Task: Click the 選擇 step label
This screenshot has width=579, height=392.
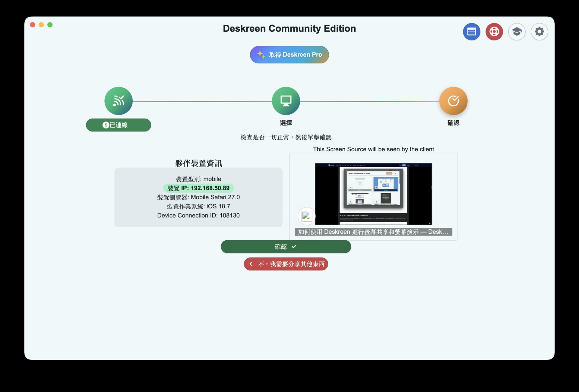Action: 286,123
